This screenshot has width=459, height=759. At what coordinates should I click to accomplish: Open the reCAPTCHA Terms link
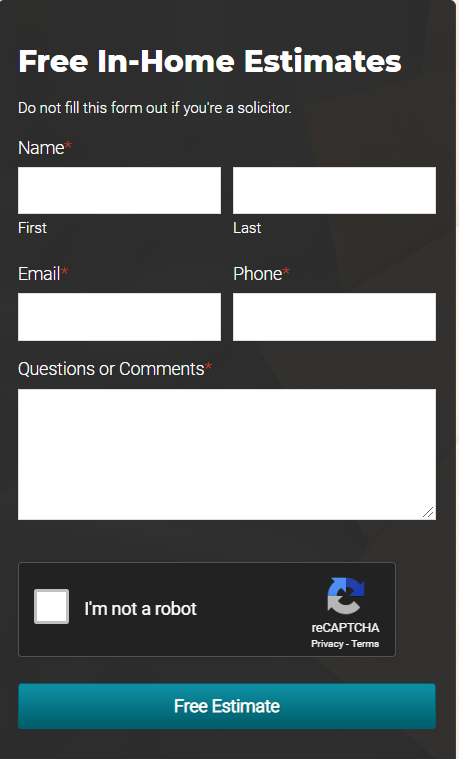pos(365,644)
